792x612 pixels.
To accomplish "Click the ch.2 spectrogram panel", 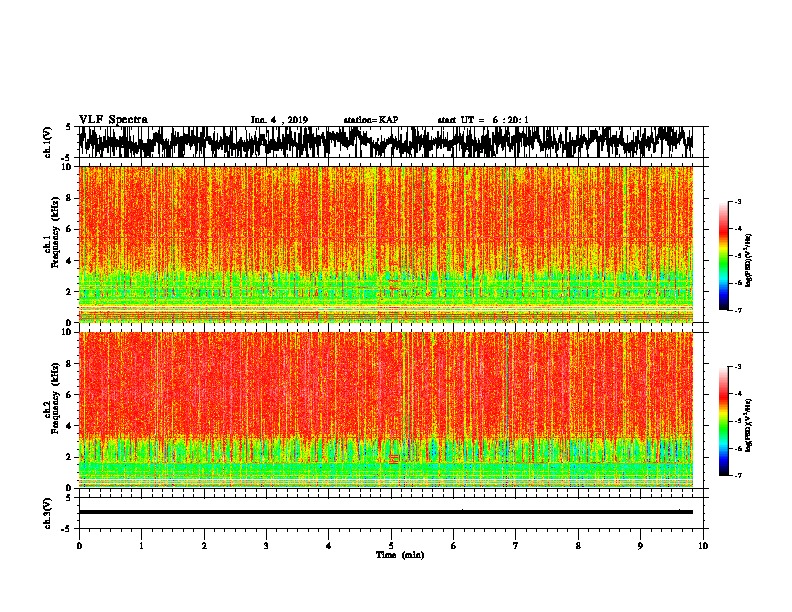I will pyautogui.click(x=386, y=410).
